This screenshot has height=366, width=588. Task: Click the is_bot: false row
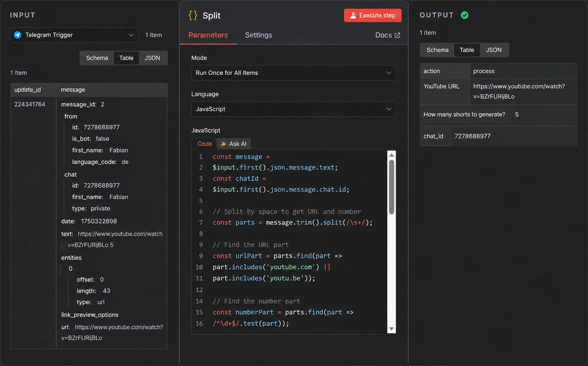[90, 138]
